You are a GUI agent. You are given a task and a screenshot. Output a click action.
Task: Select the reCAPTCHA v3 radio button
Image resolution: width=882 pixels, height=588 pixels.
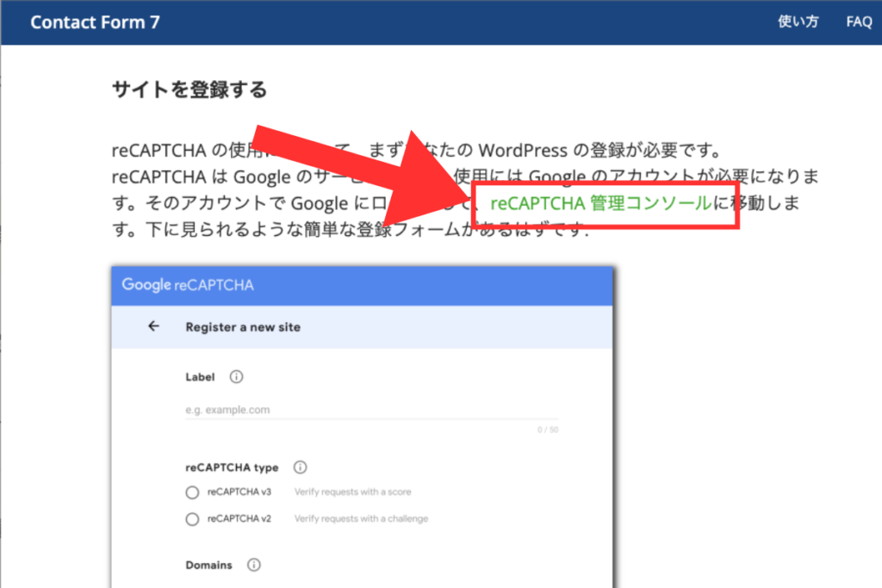tap(192, 492)
